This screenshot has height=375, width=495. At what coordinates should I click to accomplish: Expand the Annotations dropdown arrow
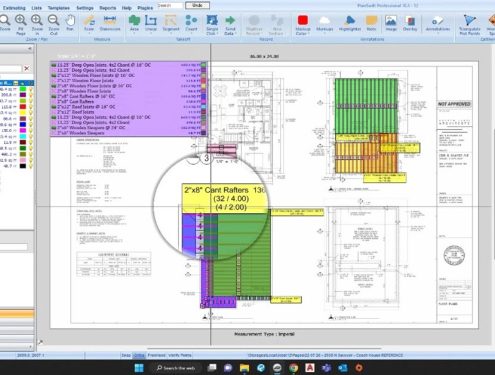(x=437, y=33)
